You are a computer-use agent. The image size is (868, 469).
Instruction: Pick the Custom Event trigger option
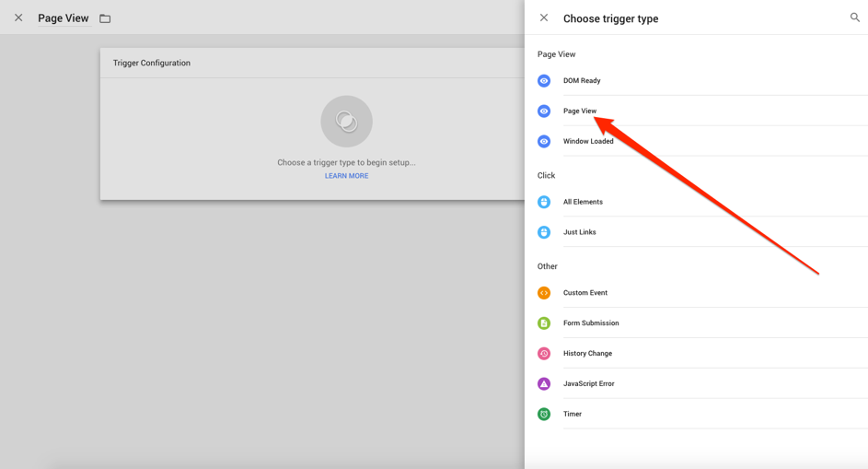pos(585,293)
